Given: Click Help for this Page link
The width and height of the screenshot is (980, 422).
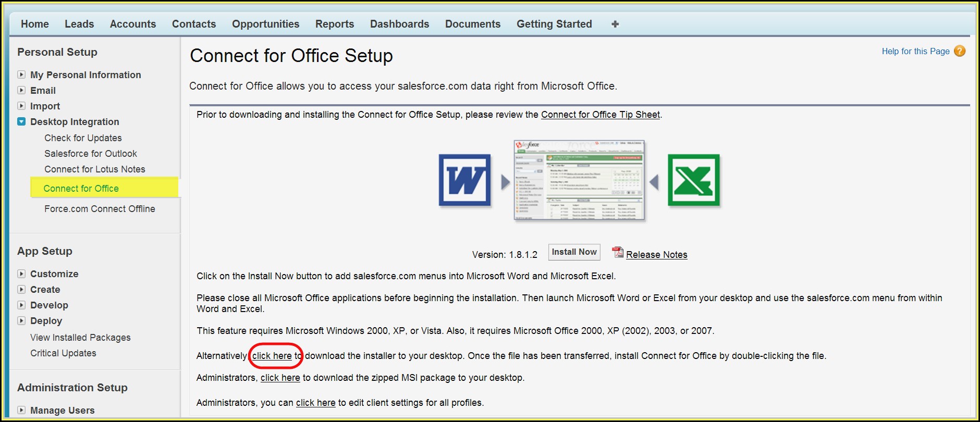Looking at the screenshot, I should click(x=916, y=51).
